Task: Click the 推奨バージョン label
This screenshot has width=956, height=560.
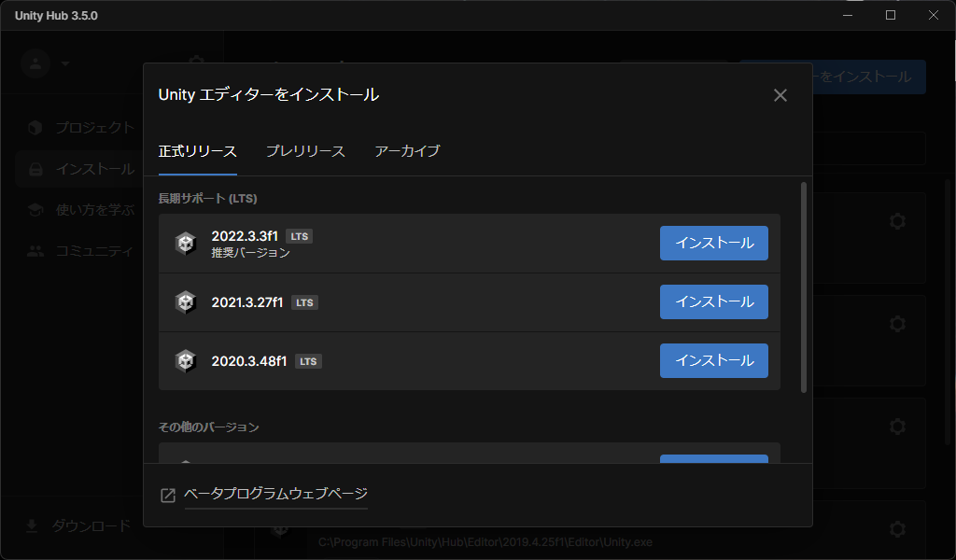Action: [250, 253]
